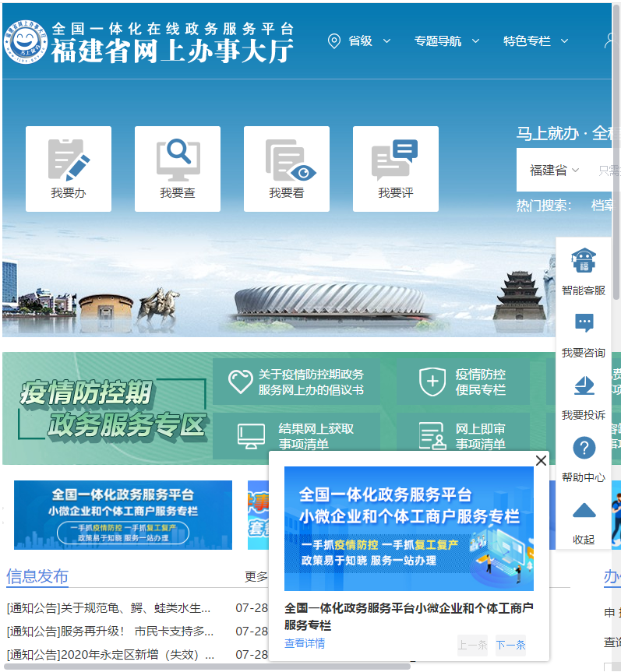Expand the 特色专栏 dropdown menu

[x=535, y=41]
